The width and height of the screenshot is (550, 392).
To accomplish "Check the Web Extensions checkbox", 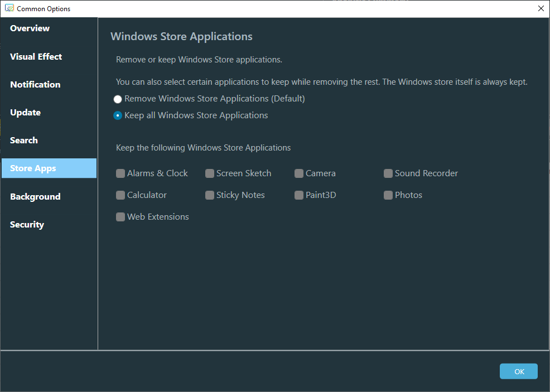I will (x=120, y=217).
